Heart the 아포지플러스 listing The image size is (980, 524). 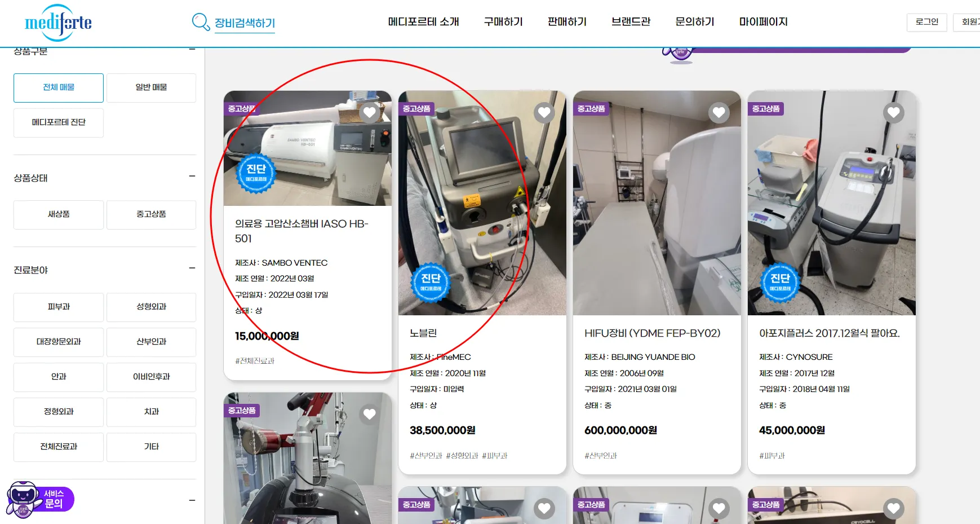coord(894,112)
